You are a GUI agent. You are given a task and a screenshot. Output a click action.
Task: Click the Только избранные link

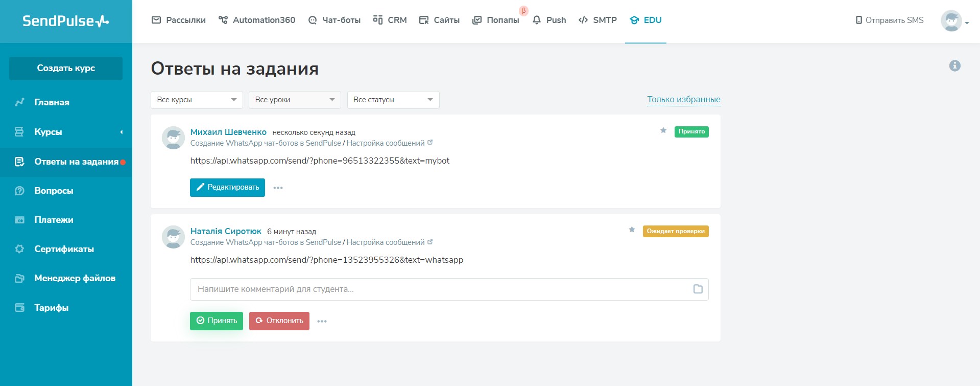pos(684,100)
